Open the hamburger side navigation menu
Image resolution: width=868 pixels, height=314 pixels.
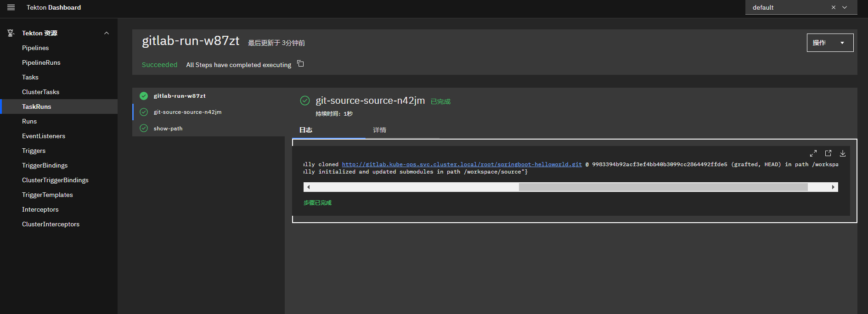coord(11,7)
